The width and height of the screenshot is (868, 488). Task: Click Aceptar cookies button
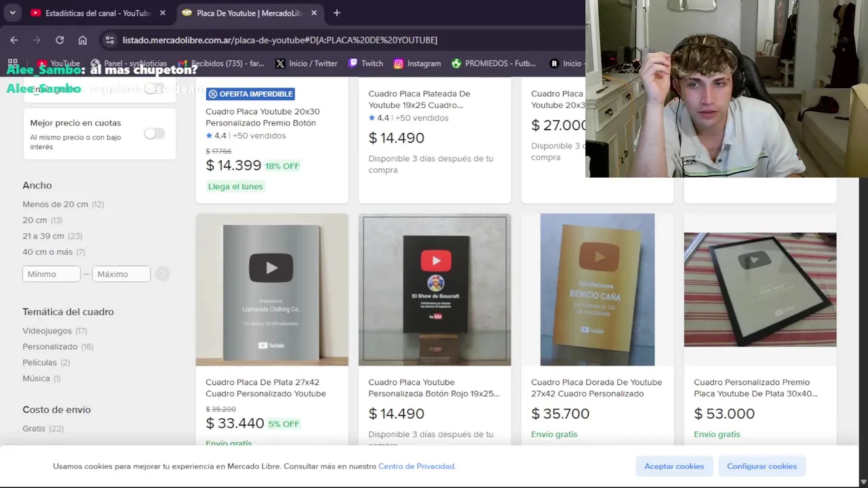[x=674, y=466]
